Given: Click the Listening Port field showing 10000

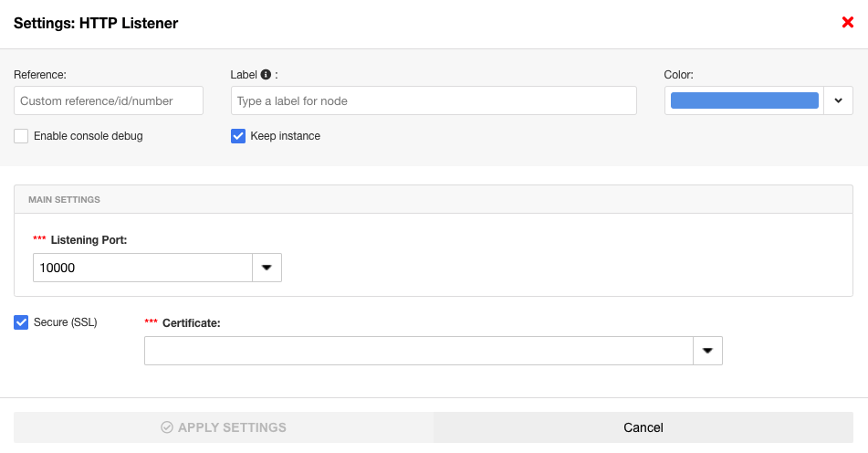Looking at the screenshot, I should click(142, 268).
